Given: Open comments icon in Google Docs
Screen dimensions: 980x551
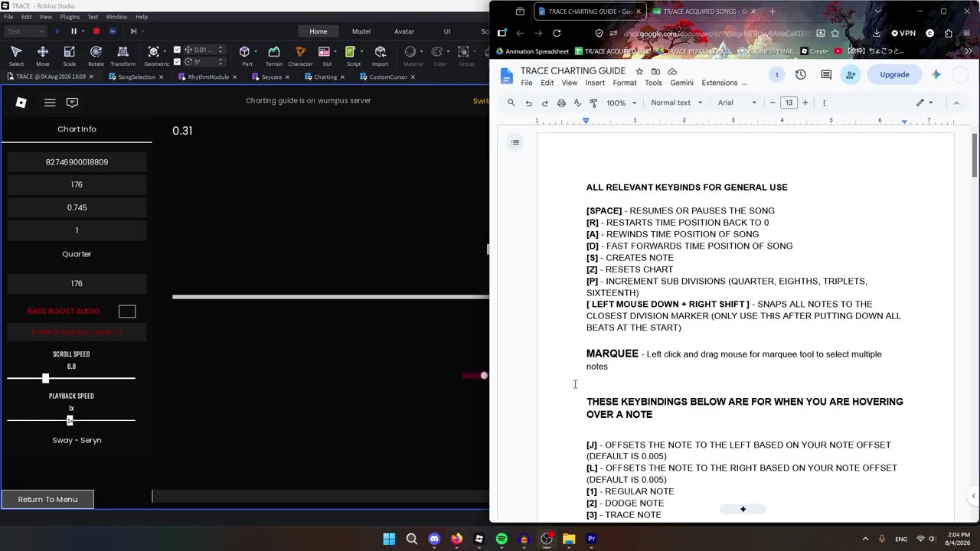Looking at the screenshot, I should point(826,75).
